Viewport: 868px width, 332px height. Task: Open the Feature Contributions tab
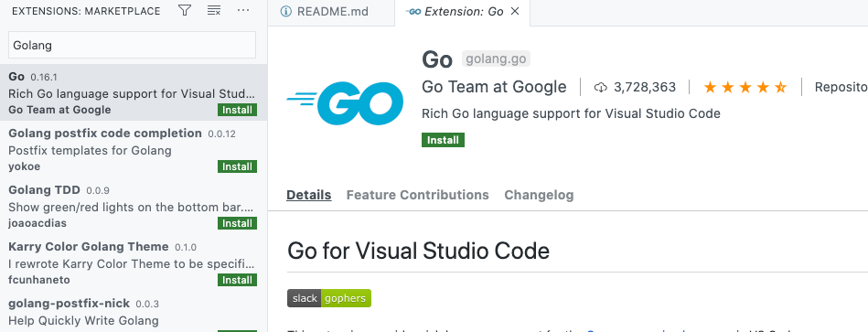point(417,195)
